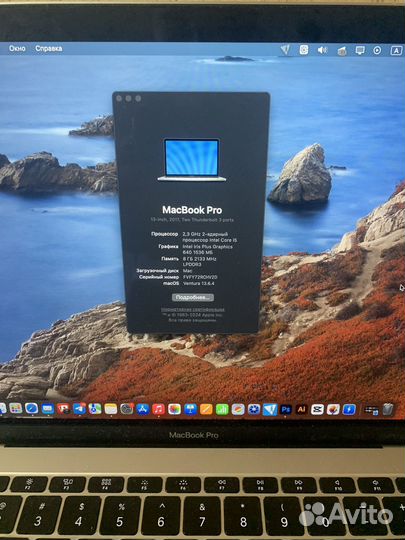Open the Окно menu in the menu bar
This screenshot has width=405, height=540.
(x=17, y=48)
